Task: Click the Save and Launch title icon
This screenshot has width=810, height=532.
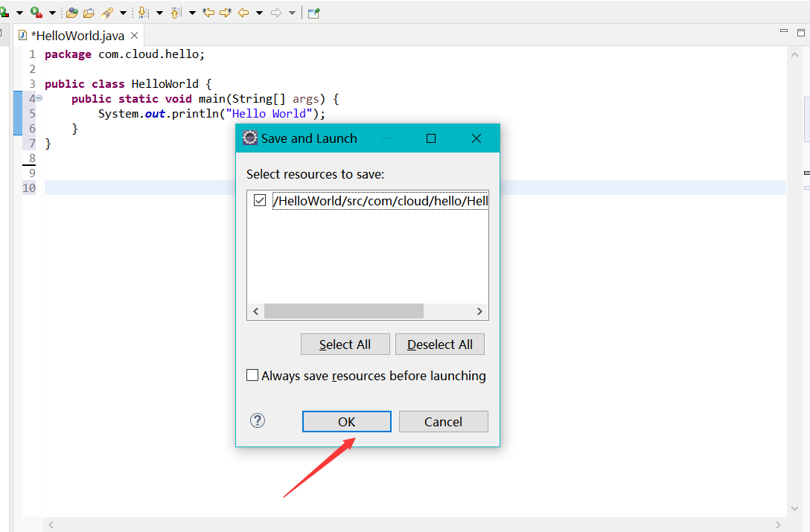Action: [250, 138]
